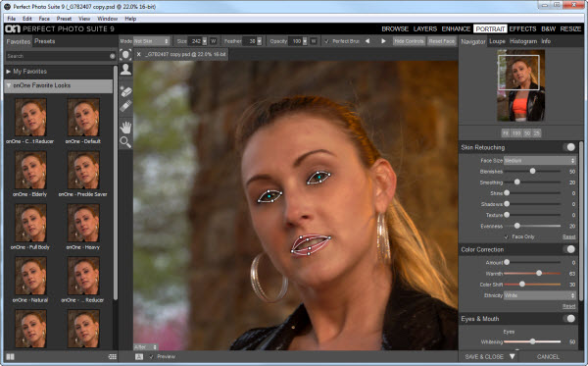Screen dimensions: 588x366
Task: Click preset list view icon at bottom
Action: coord(112,356)
